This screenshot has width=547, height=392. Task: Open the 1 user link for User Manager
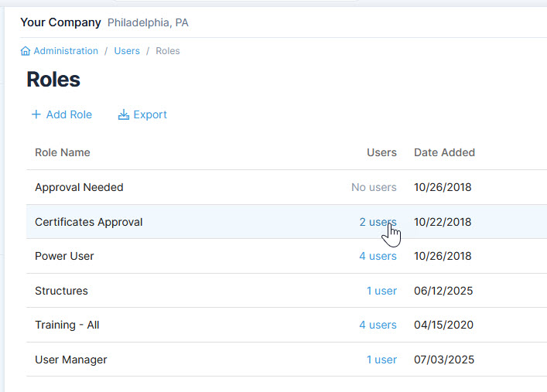(x=381, y=360)
